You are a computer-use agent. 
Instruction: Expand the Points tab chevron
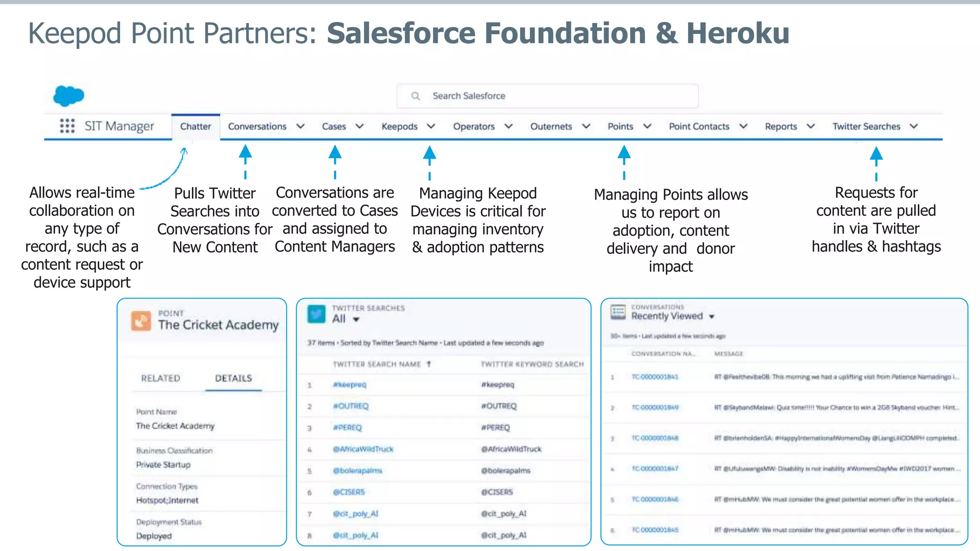coord(647,126)
